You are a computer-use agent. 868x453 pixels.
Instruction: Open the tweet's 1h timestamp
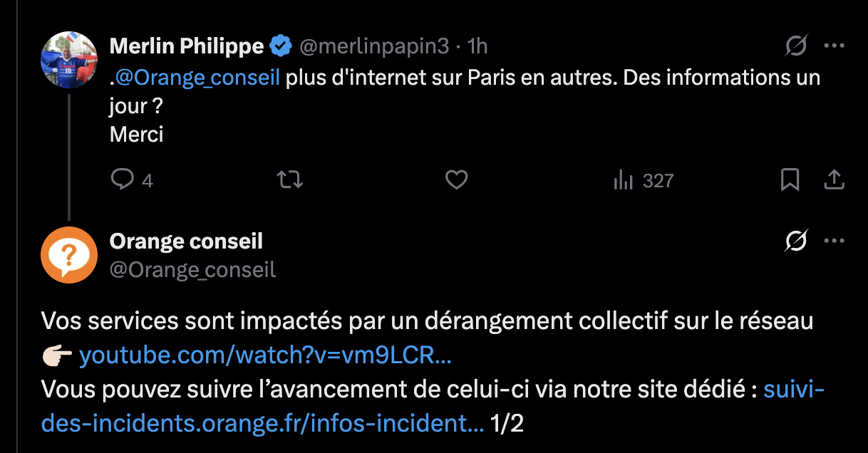point(477,47)
